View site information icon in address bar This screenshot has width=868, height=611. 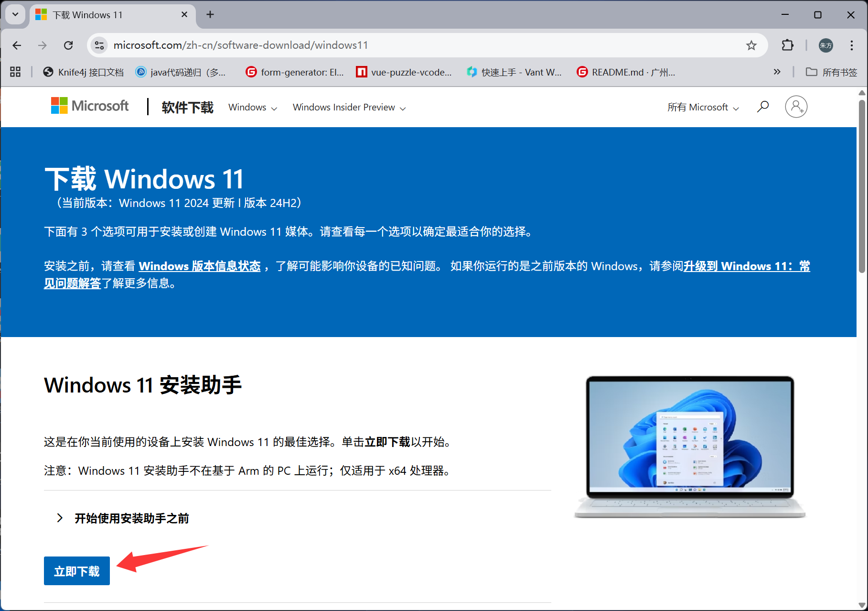[99, 45]
